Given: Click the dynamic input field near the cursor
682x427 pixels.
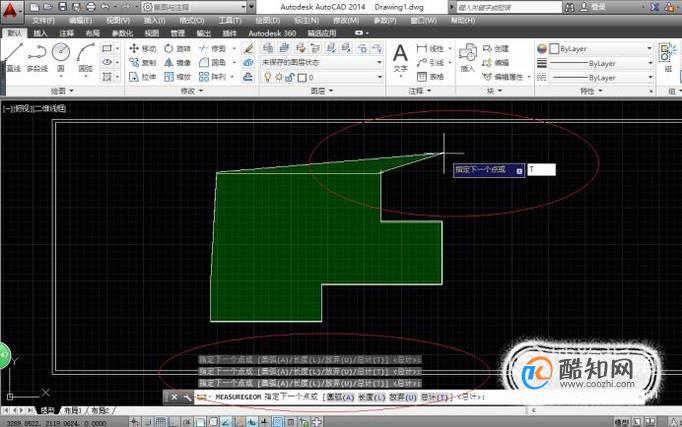Looking at the screenshot, I should (x=542, y=170).
